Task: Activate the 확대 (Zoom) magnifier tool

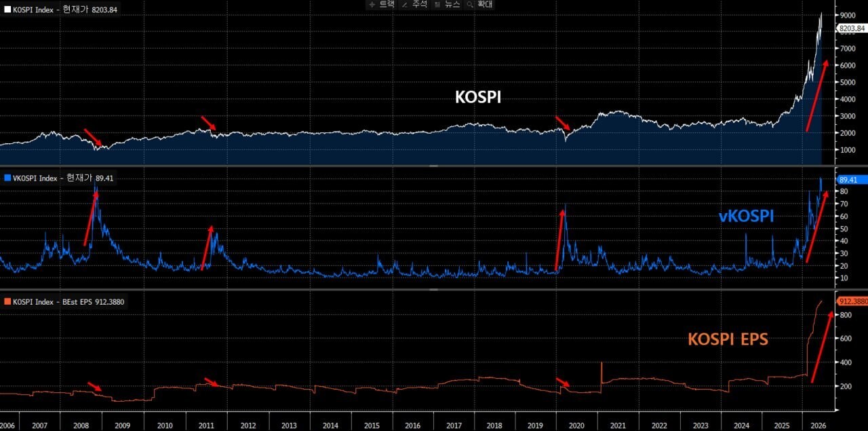Action: (x=480, y=4)
